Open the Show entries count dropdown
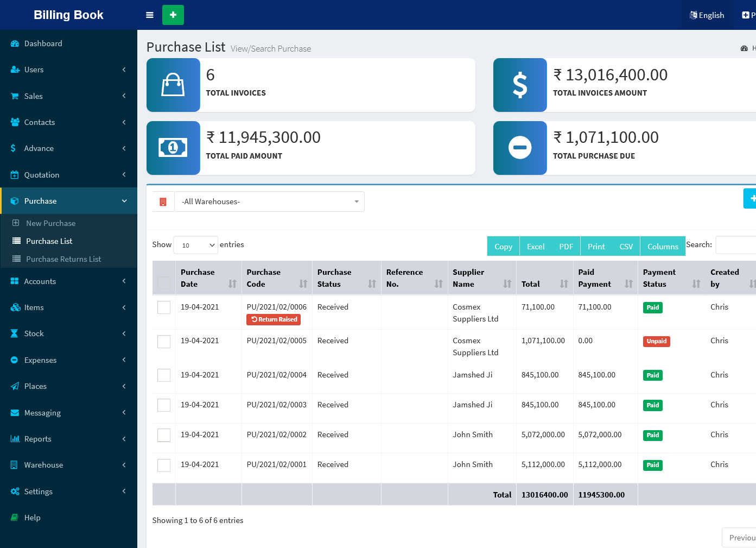Screen dimensions: 756x548 click(195, 245)
